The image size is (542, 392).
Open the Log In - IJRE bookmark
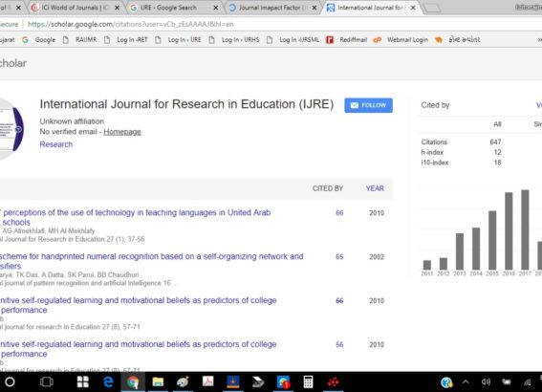click(x=179, y=40)
